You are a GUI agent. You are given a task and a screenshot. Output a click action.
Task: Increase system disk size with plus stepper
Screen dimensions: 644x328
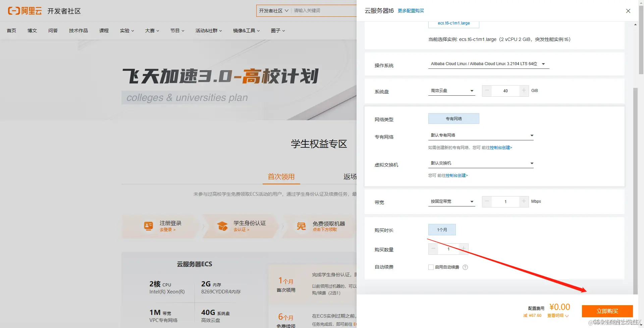[524, 91]
